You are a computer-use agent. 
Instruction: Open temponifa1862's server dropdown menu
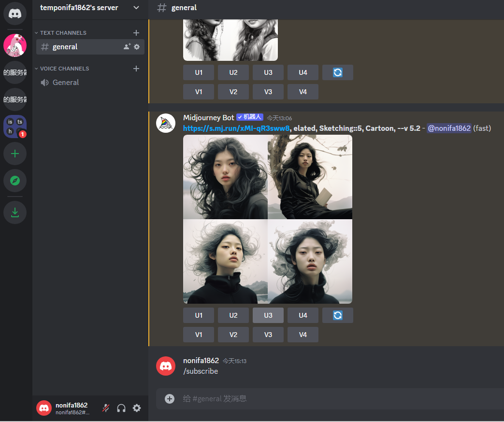[x=136, y=8]
